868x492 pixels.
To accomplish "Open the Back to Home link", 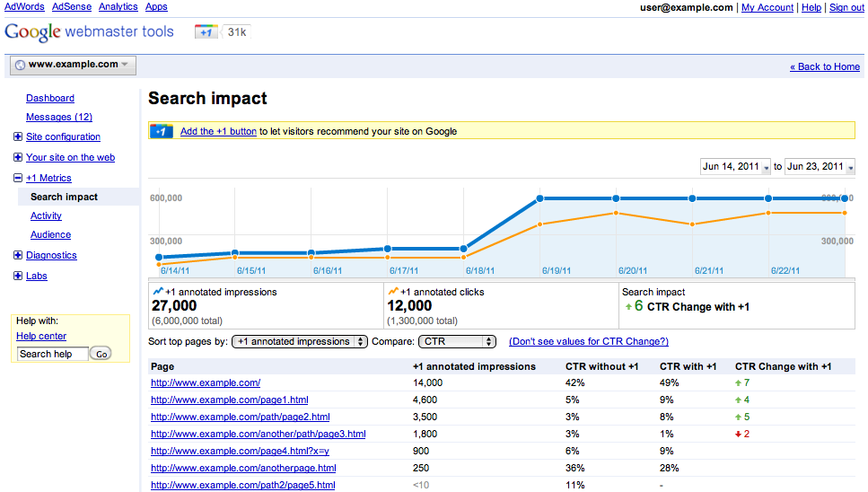I will click(824, 66).
